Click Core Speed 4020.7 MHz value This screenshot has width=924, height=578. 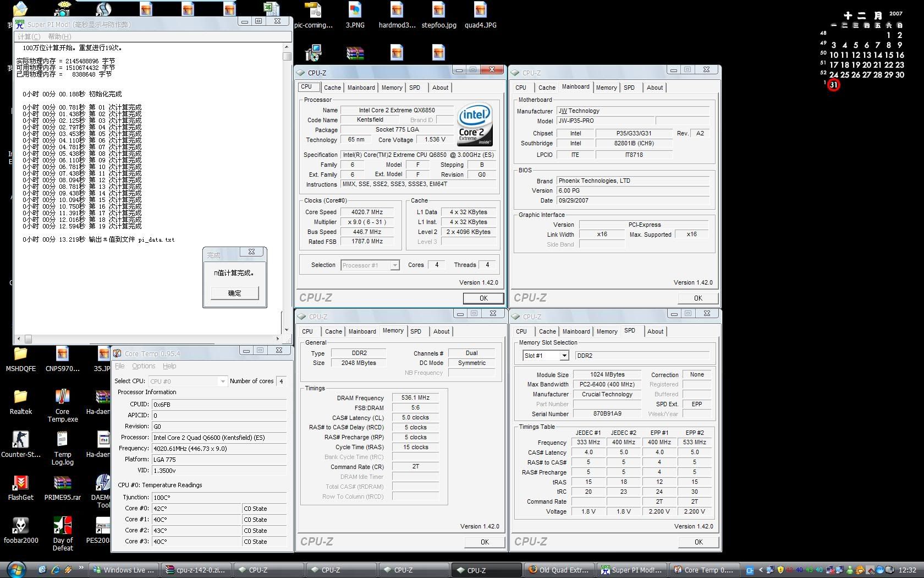pos(367,212)
